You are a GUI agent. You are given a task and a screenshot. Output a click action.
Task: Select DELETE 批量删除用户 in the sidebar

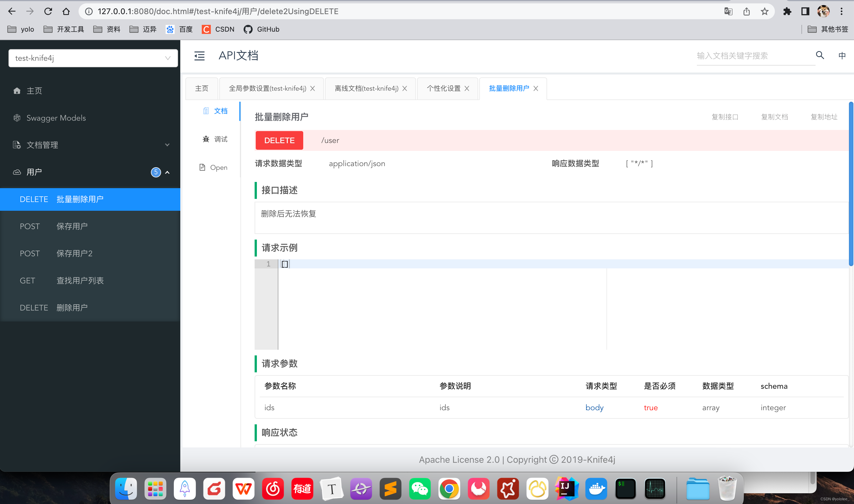click(90, 199)
